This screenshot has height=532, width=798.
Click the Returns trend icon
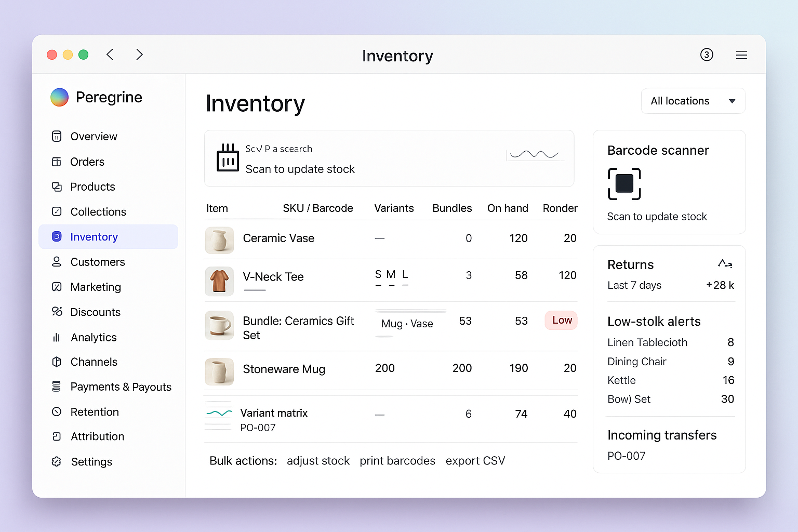click(725, 264)
